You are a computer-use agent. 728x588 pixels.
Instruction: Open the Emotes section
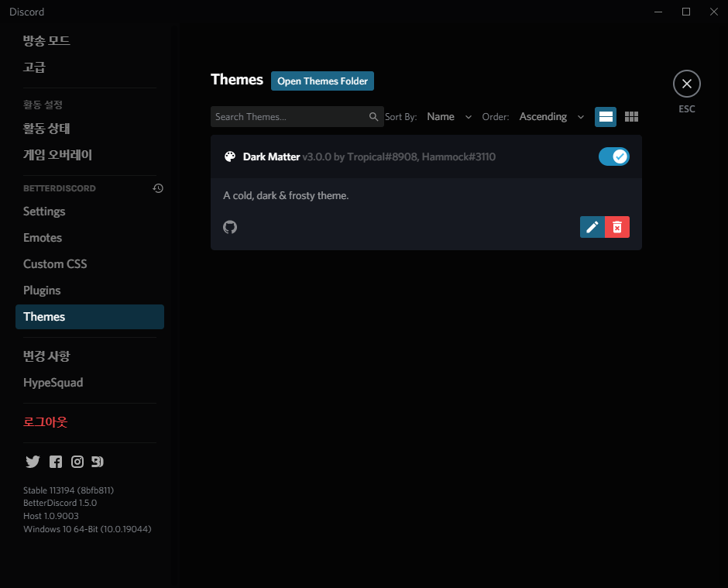(x=90, y=238)
